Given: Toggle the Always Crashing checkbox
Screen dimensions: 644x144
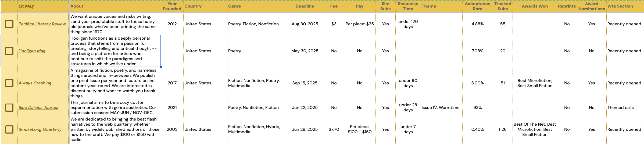Looking at the screenshot, I should pos(9,83).
